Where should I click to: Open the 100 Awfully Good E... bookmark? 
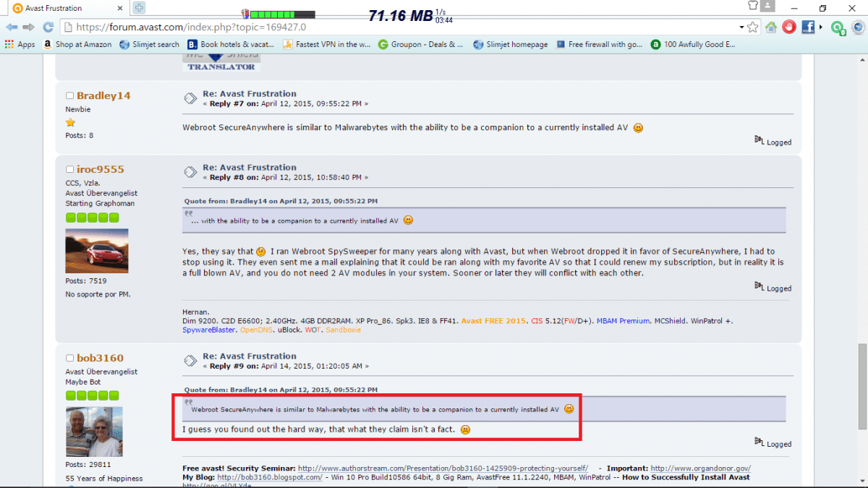pos(693,44)
